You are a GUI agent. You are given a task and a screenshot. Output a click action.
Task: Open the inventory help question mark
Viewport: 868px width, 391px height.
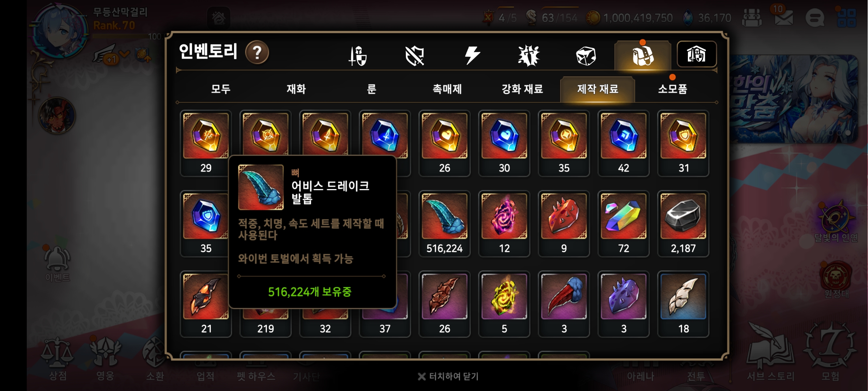[x=257, y=53]
